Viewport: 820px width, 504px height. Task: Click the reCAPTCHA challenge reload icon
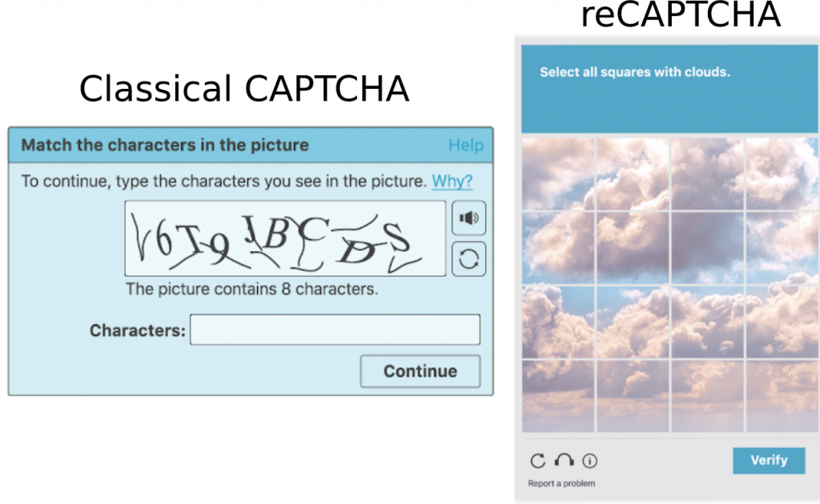(537, 461)
